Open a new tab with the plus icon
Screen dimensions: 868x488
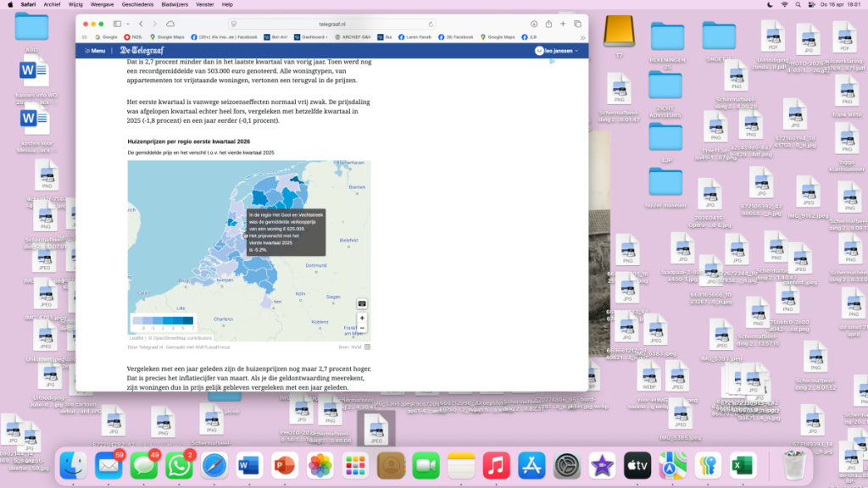click(564, 24)
